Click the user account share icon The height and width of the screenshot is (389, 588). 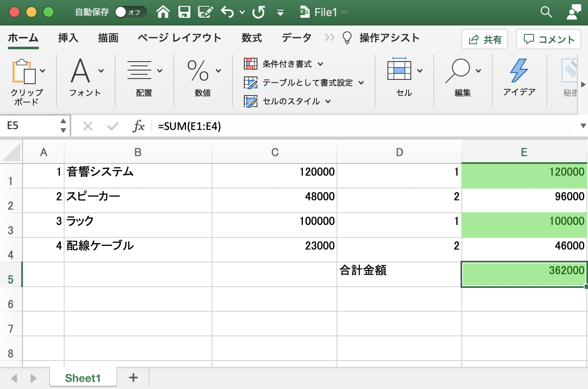pyautogui.click(x=574, y=12)
